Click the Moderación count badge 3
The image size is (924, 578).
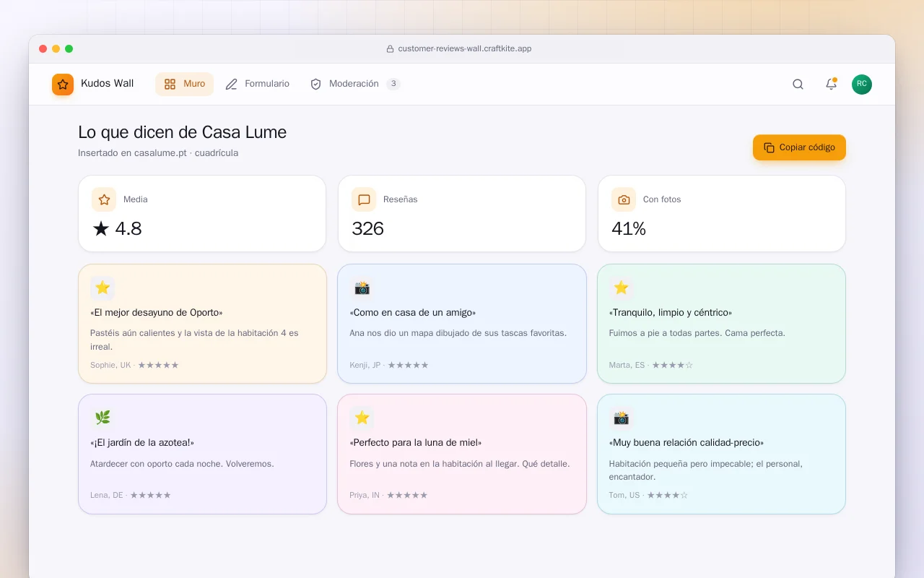(x=393, y=84)
